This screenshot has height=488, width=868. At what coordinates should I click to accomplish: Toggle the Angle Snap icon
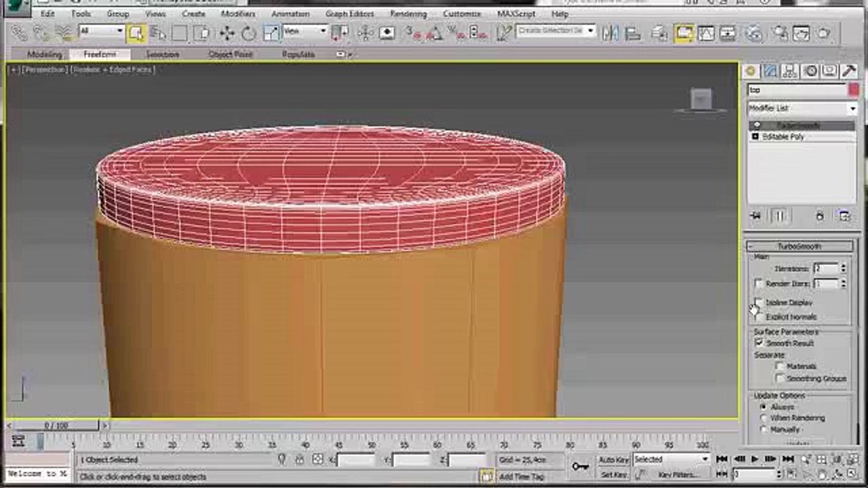click(x=435, y=33)
